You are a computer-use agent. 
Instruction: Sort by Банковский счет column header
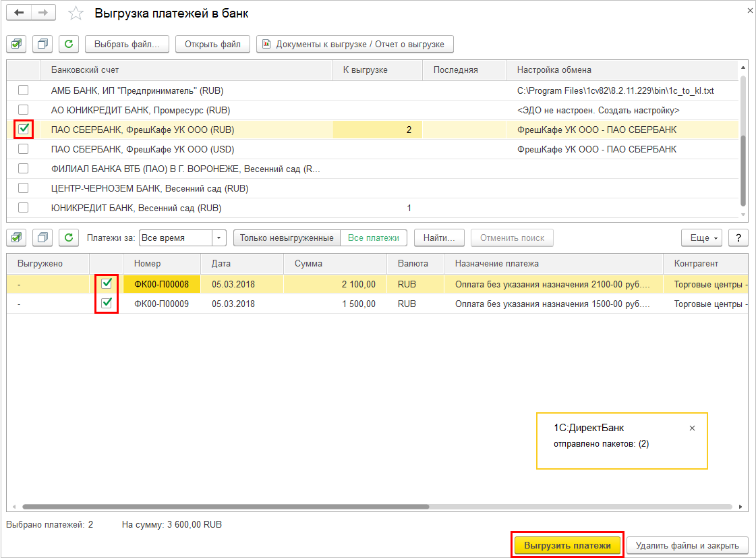186,70
